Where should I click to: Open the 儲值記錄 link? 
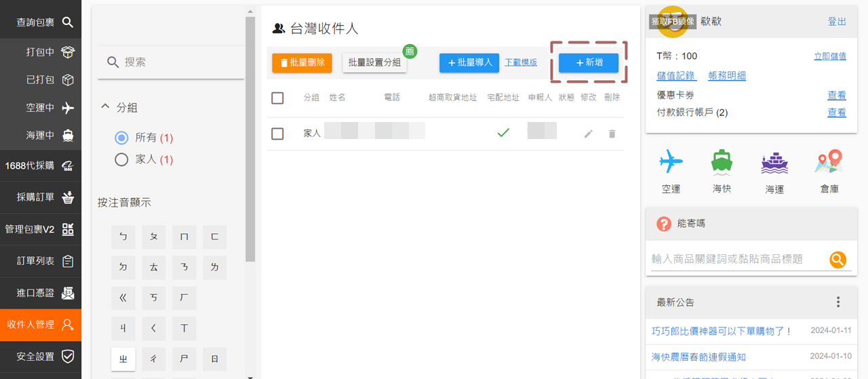[x=675, y=76]
